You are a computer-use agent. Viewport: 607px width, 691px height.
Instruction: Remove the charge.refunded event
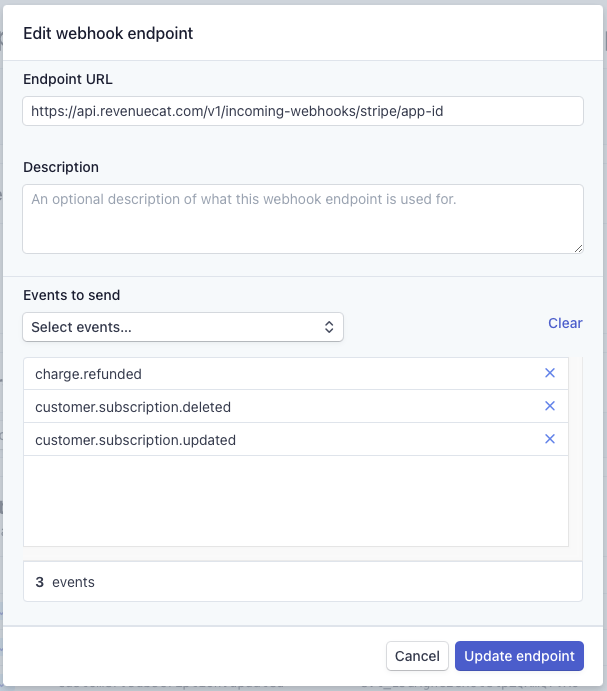549,373
